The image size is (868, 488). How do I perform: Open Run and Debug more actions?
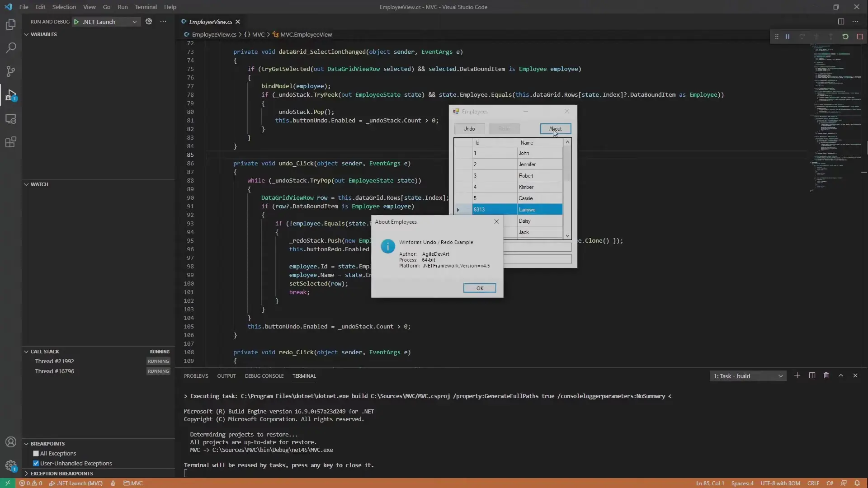(163, 21)
